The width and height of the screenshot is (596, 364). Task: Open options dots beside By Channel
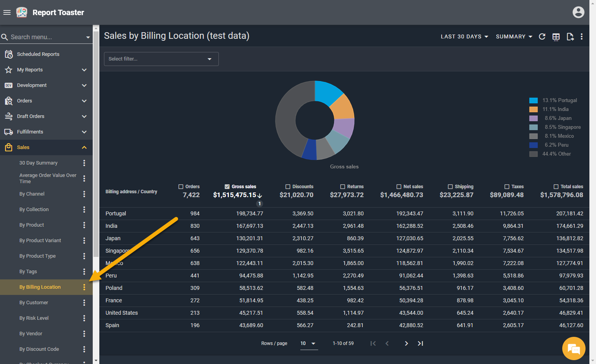click(84, 194)
